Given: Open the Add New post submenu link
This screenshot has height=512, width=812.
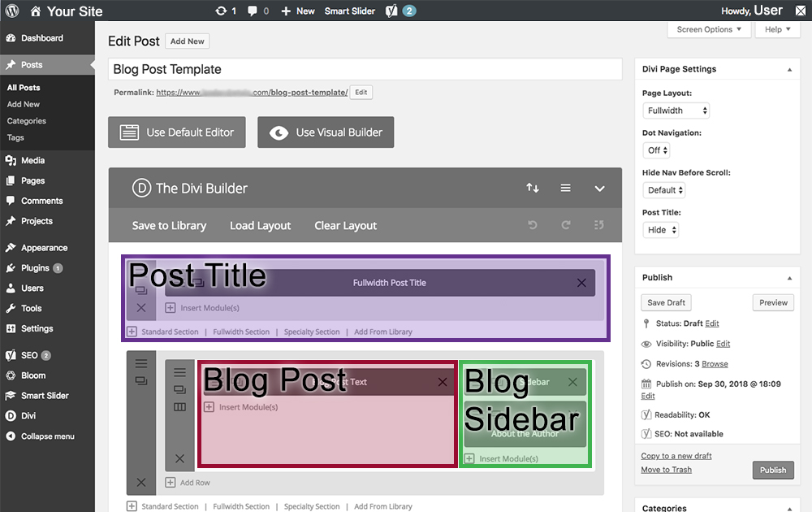Looking at the screenshot, I should coord(24,104).
